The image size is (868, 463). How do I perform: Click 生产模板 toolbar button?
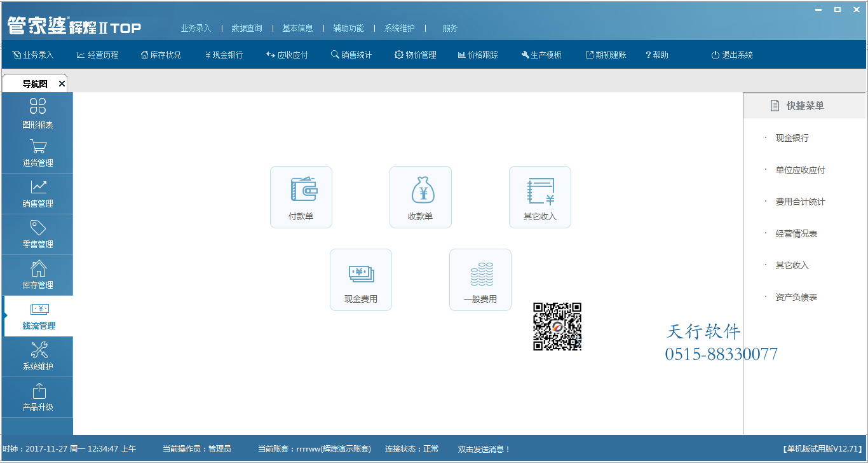tap(541, 55)
